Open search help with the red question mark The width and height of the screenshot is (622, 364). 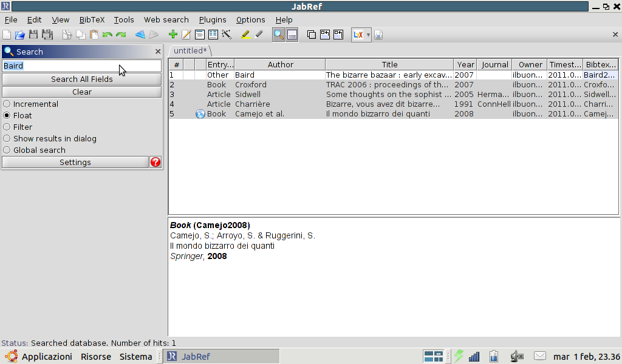pos(155,162)
